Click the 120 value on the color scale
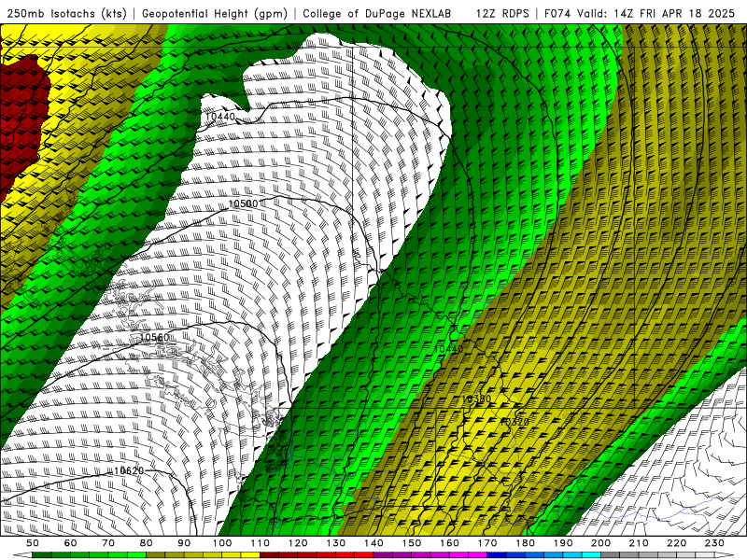Viewport: 747px width, 560px height. 298,543
